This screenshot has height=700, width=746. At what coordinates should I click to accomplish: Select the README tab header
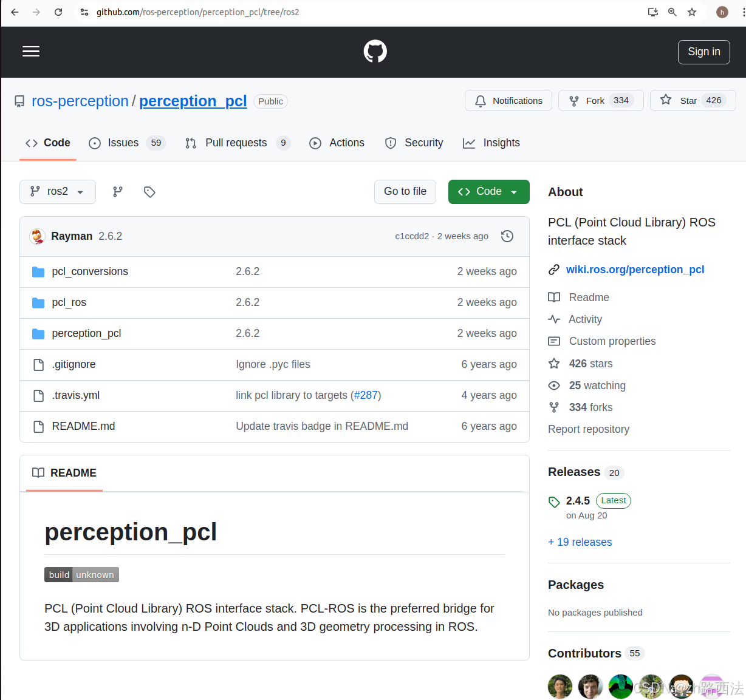pyautogui.click(x=64, y=473)
